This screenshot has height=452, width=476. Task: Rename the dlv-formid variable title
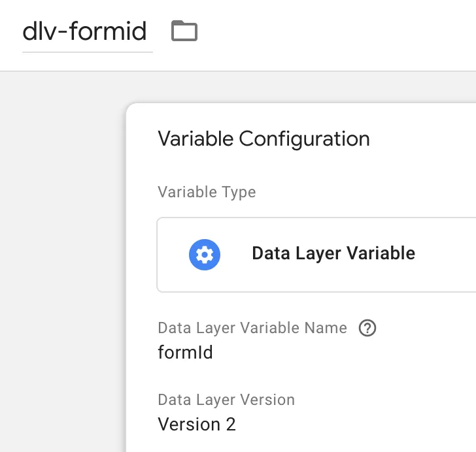(85, 31)
